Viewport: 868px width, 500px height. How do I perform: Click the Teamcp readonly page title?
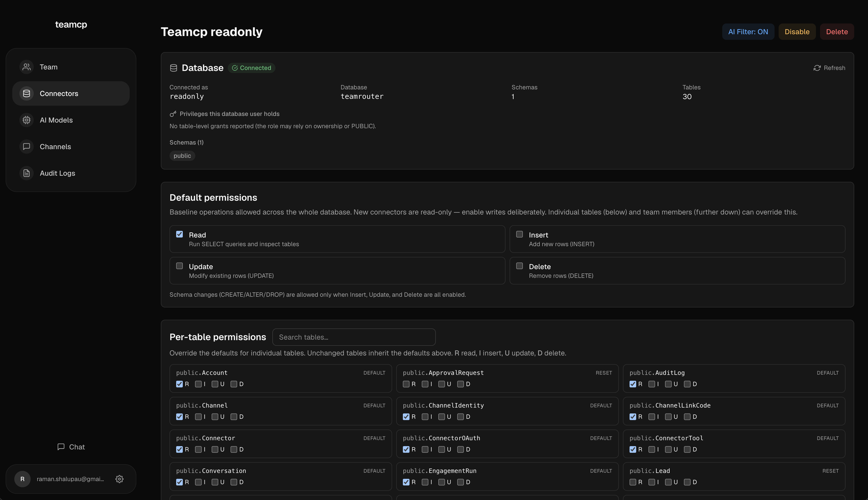pyautogui.click(x=211, y=32)
